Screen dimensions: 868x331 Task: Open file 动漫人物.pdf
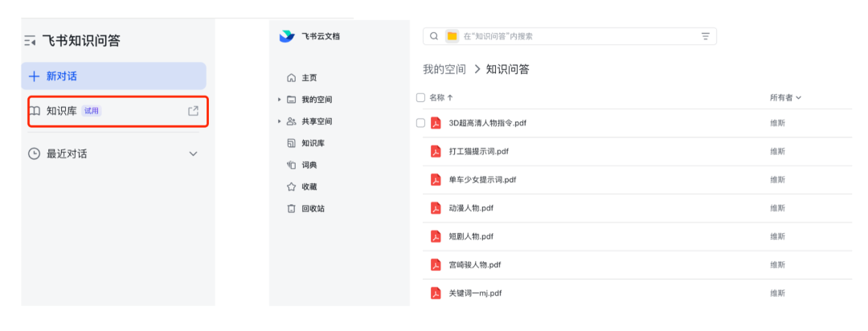coord(471,208)
